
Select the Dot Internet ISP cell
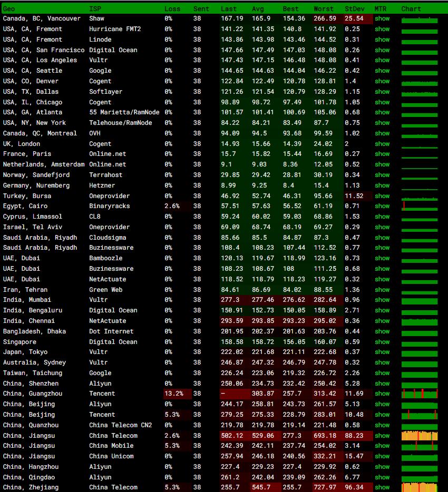click(111, 331)
